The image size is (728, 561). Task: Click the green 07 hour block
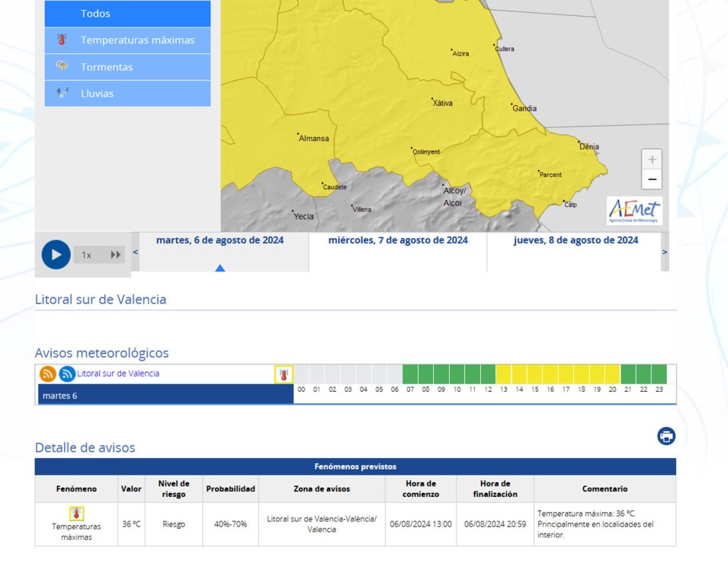pos(410,374)
